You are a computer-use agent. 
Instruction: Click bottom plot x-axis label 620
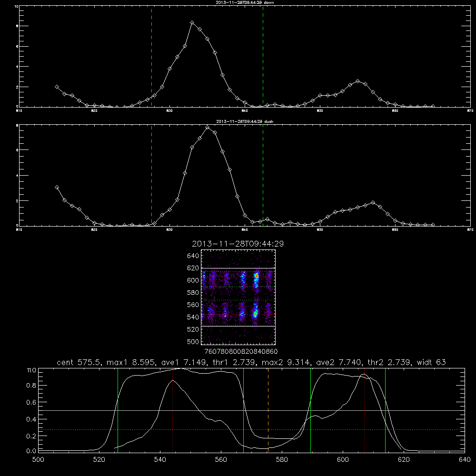[404, 460]
